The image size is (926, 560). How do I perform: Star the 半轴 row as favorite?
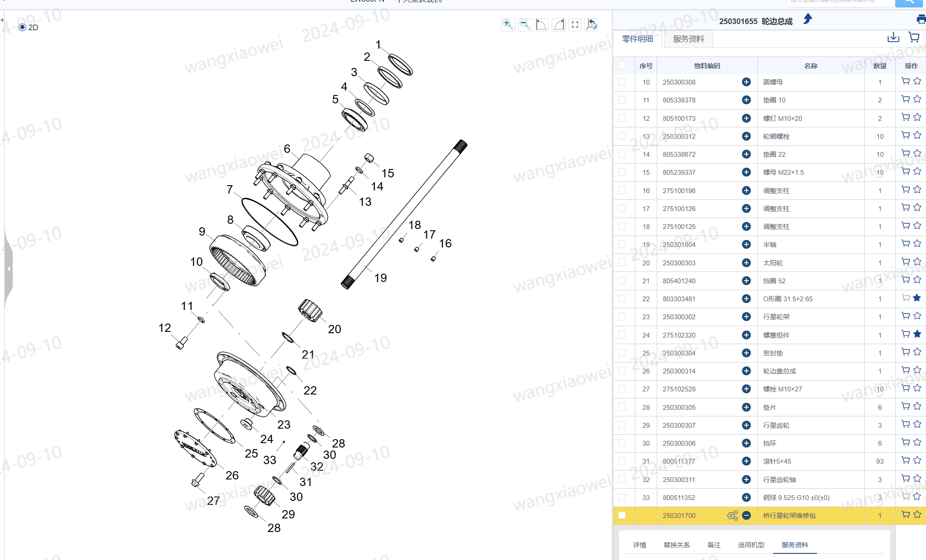917,244
